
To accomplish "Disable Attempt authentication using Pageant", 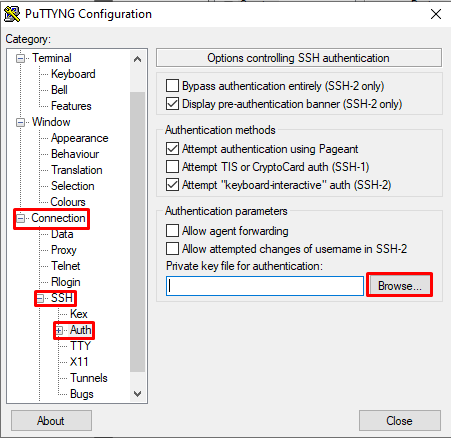I will [172, 149].
